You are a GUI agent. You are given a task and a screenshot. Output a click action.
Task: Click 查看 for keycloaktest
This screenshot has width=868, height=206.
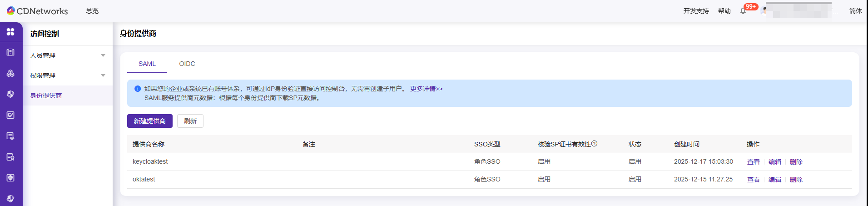pos(754,162)
